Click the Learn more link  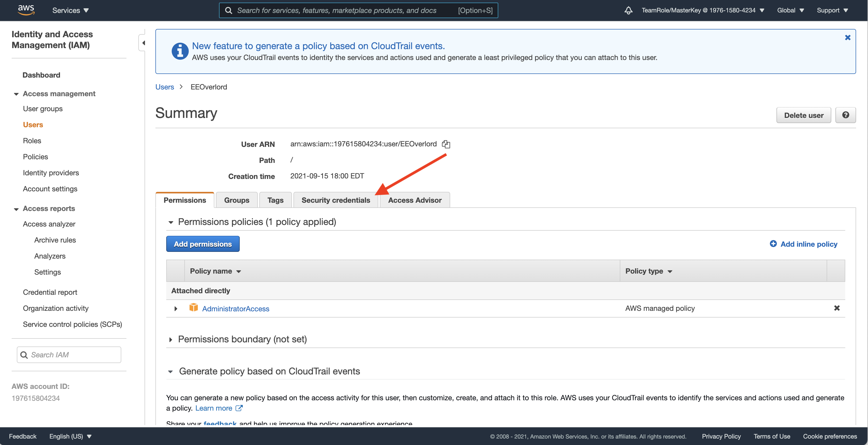tap(214, 408)
